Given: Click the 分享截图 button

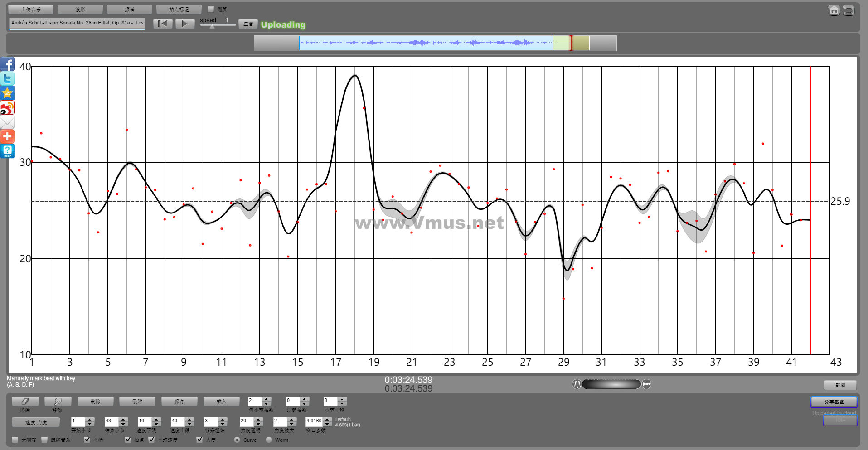Looking at the screenshot, I should [834, 402].
